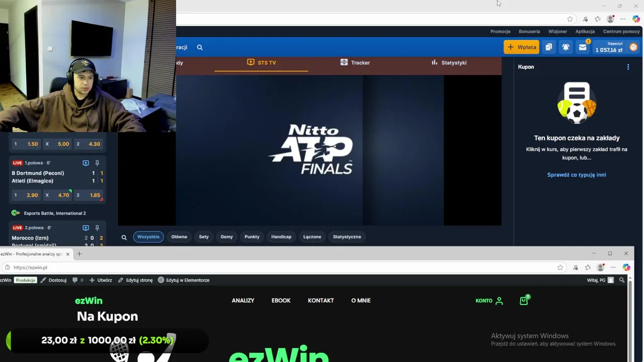Select the Statystyczne market filter
This screenshot has height=362, width=644.
pos(347,237)
